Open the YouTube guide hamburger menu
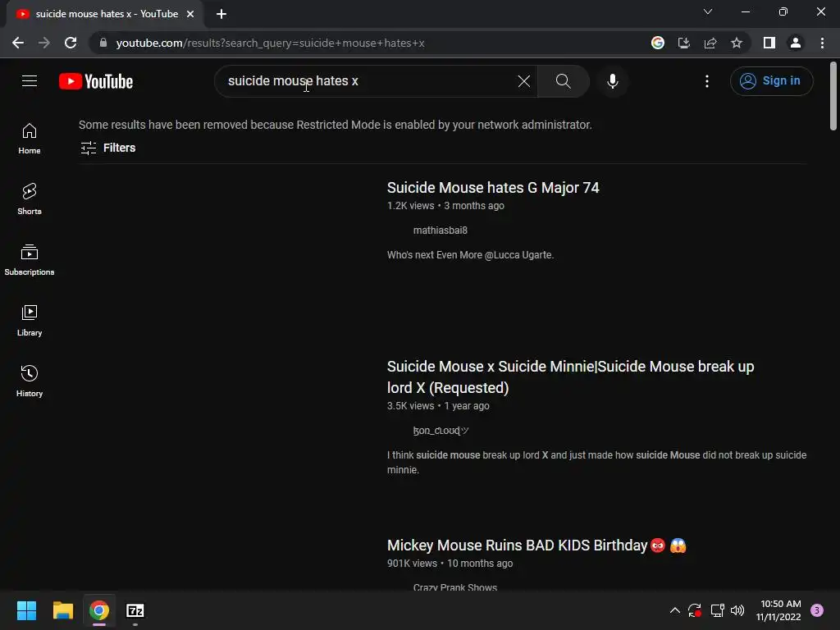 [x=30, y=81]
